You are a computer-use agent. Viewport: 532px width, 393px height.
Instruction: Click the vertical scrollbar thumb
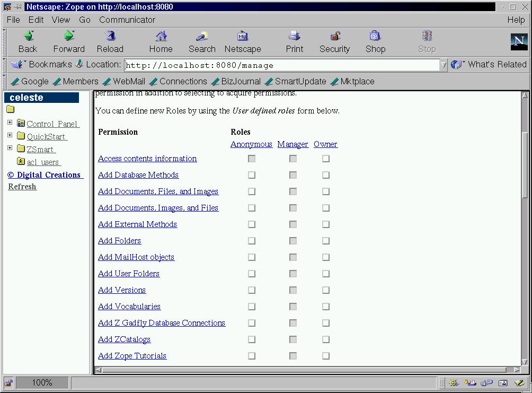coord(525,165)
